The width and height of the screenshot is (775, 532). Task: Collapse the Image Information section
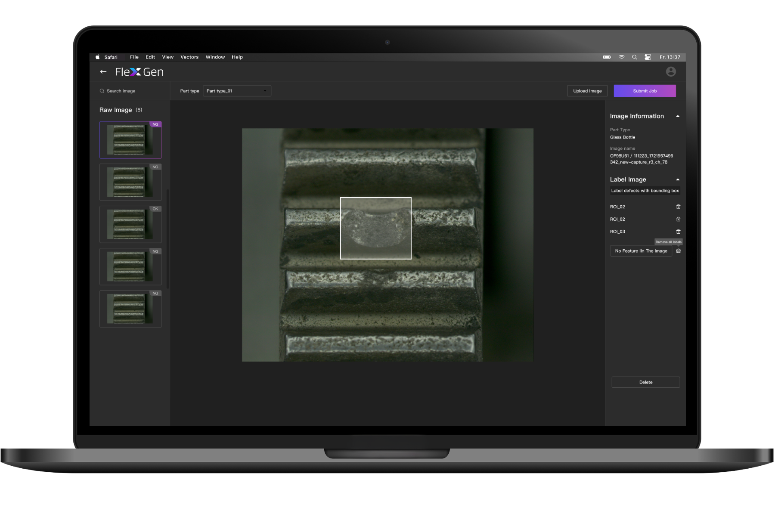coord(678,116)
